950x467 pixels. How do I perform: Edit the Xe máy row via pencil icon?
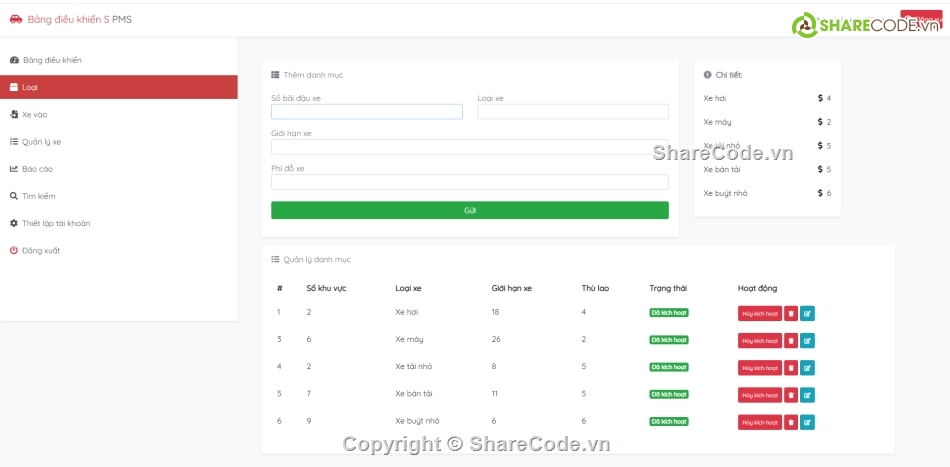(807, 341)
